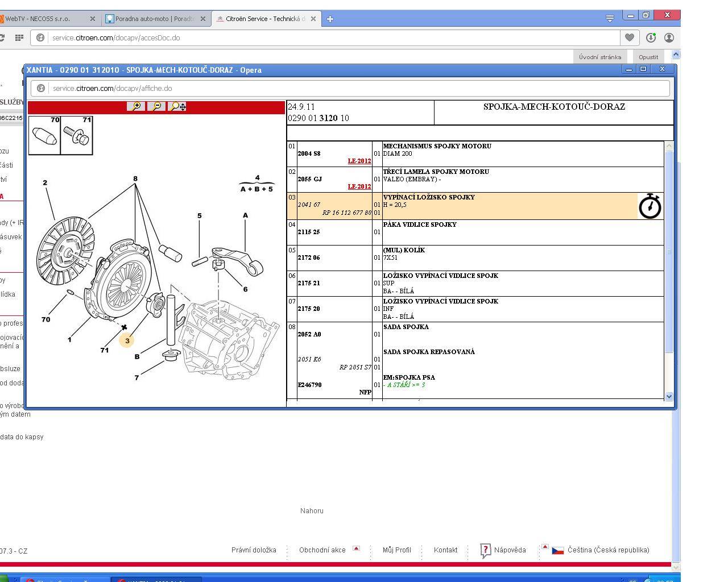Screen dimensions: 728x582
Task: Select part number 2175 21
Action: point(309,283)
